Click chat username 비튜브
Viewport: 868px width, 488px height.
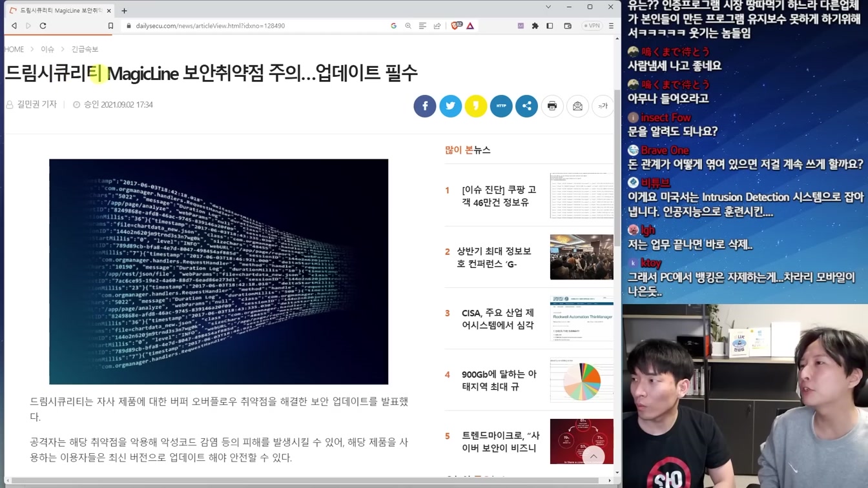pyautogui.click(x=656, y=183)
